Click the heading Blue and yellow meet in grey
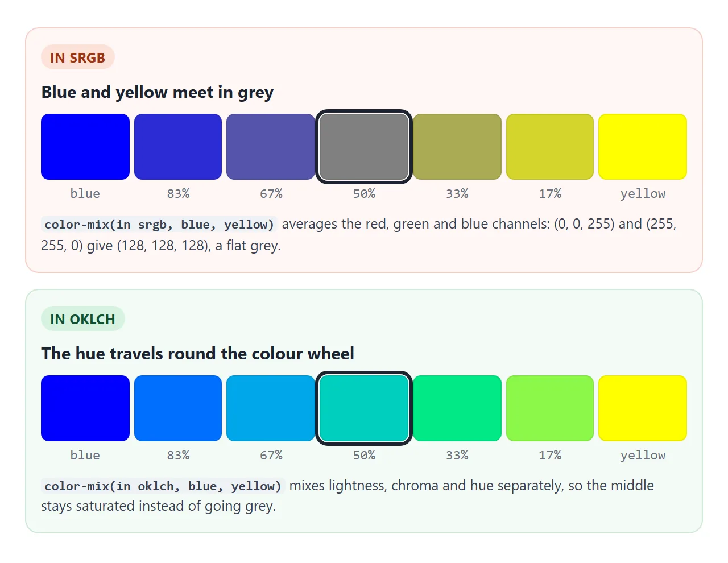 coord(158,92)
